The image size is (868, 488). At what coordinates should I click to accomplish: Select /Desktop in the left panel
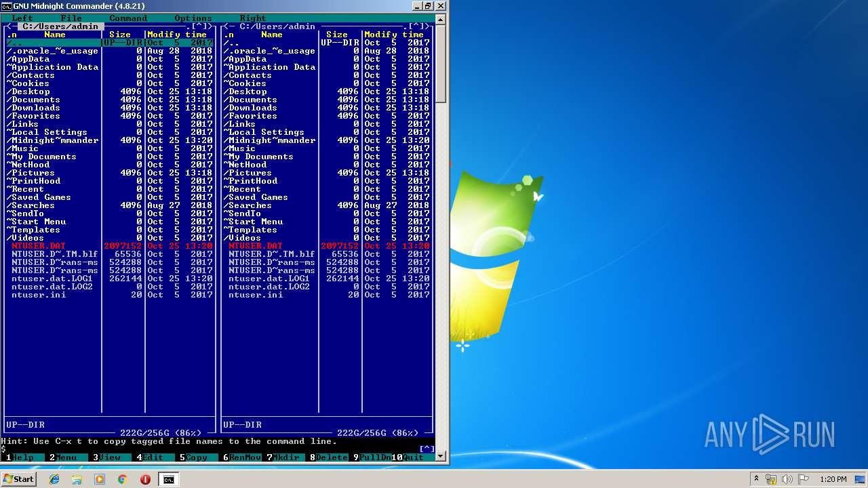[x=109, y=91]
